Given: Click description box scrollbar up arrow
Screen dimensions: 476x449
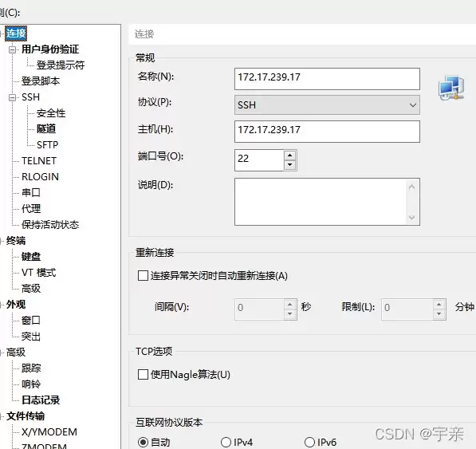Looking at the screenshot, I should (411, 187).
